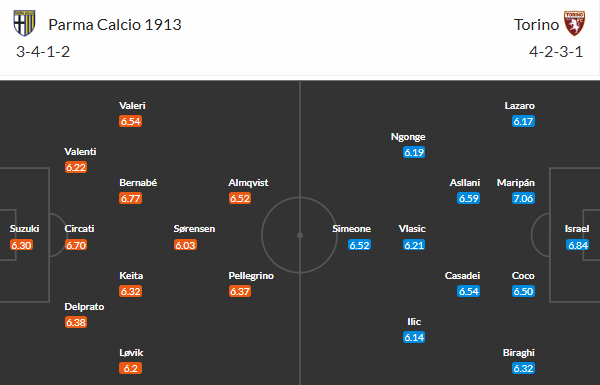Open Biraghi's player name
This screenshot has height=385, width=600.
pyautogui.click(x=518, y=353)
